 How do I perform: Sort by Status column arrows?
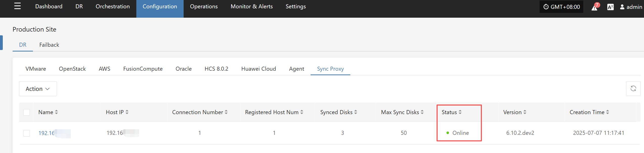460,112
